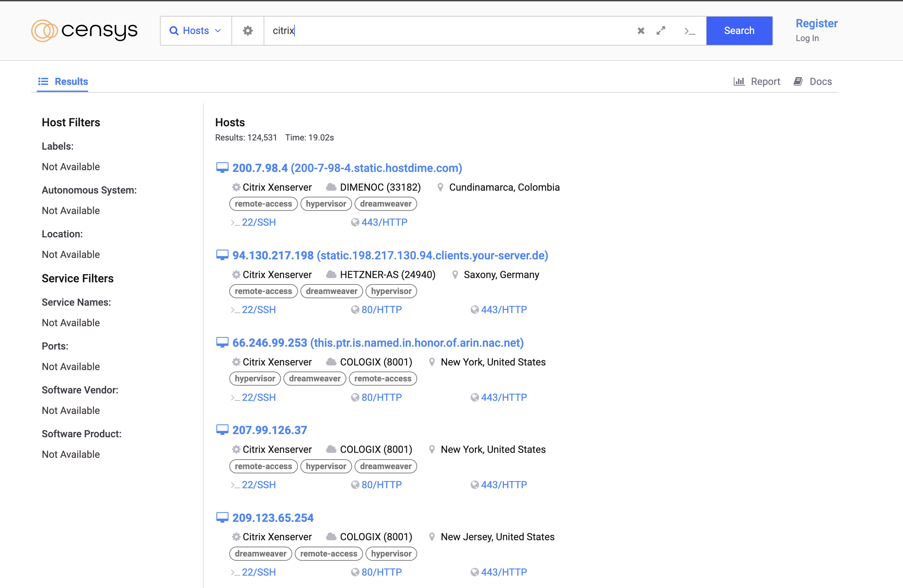Click hypervisor tag under 66.246.99.253
Viewport: 903px width, 588px height.
coord(255,379)
